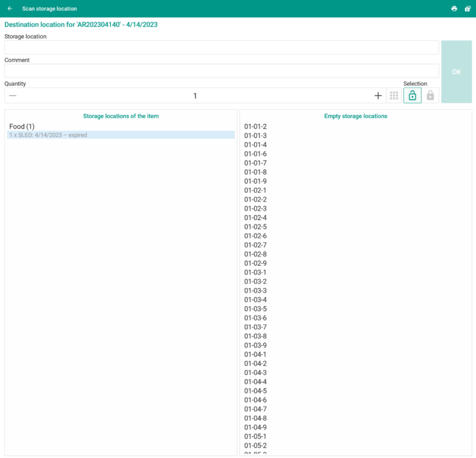Open the numeric keypad grid icon

tap(394, 95)
